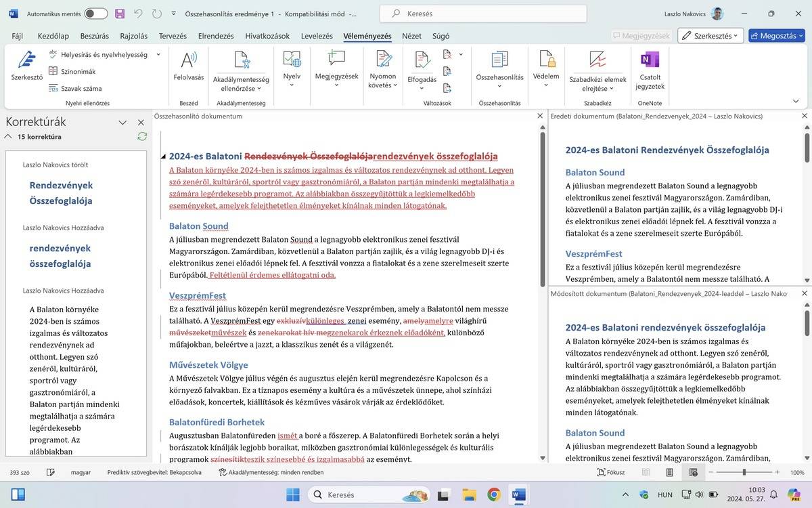
Task: Switch to the Hivatkozások ribbon tab
Action: click(267, 36)
